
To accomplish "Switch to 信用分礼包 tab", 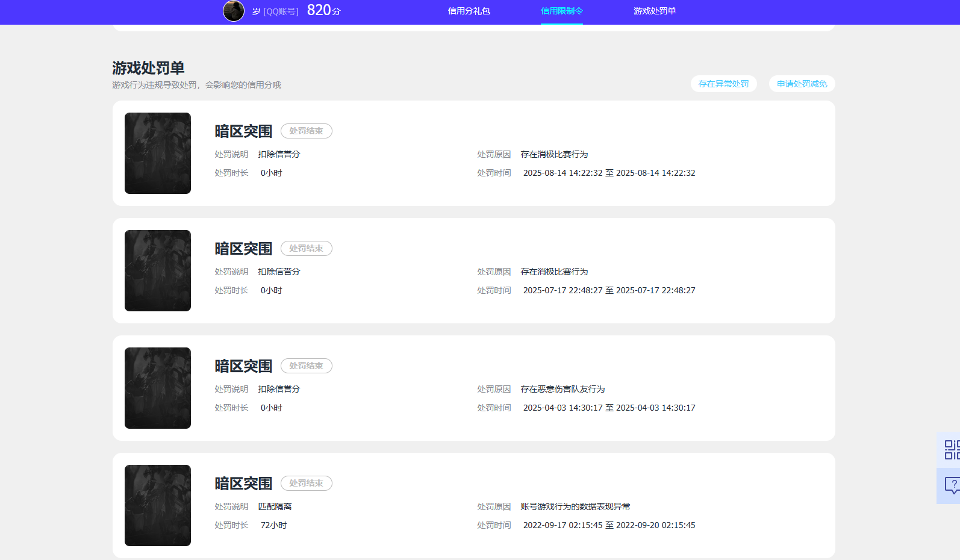I will pyautogui.click(x=469, y=11).
